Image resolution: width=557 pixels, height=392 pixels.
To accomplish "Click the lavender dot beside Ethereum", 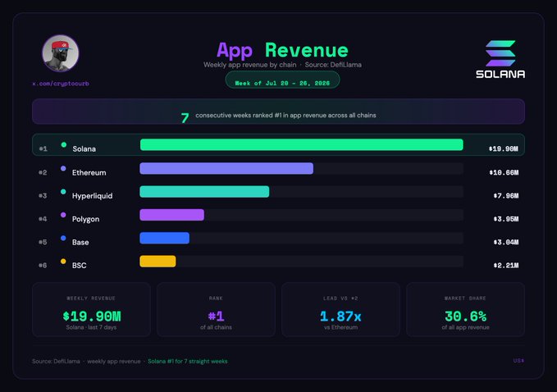I will (x=63, y=169).
